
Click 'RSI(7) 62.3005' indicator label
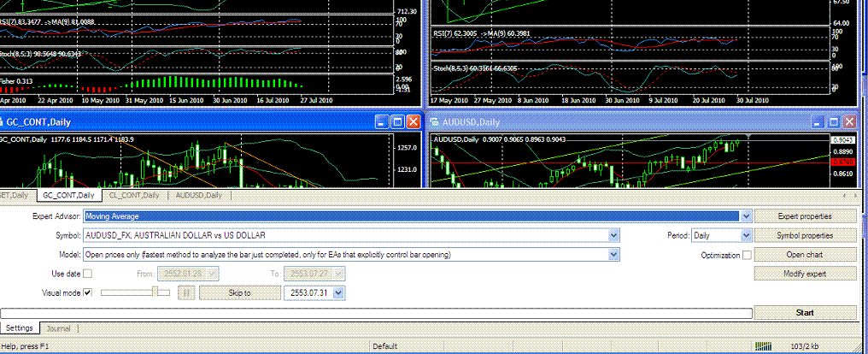[456, 32]
